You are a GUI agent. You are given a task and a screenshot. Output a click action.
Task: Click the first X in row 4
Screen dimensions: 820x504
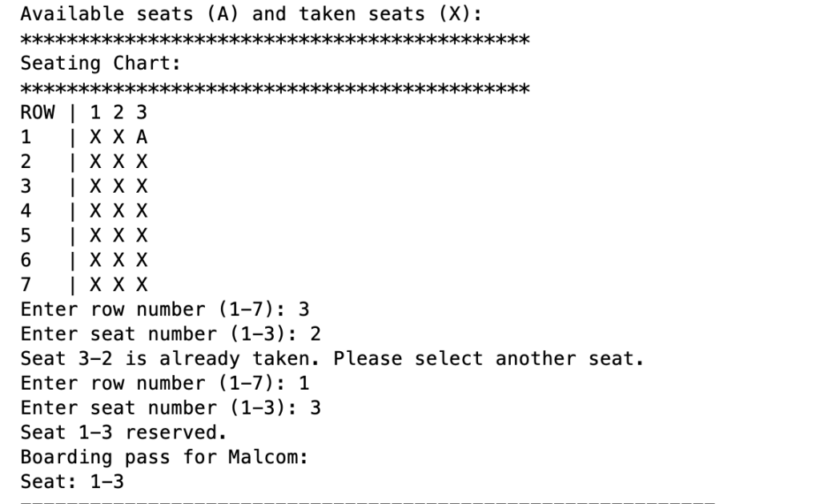coord(95,211)
